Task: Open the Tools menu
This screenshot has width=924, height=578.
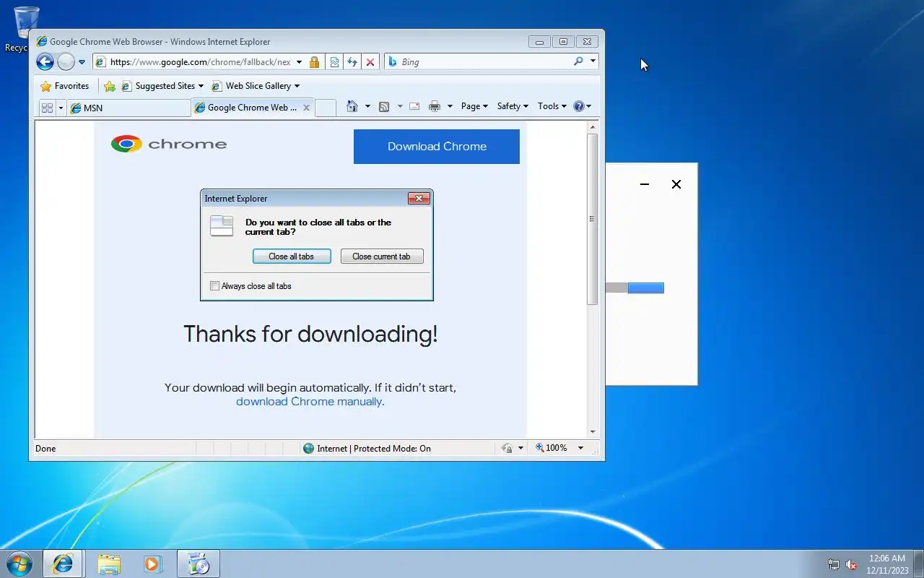Action: 552,106
